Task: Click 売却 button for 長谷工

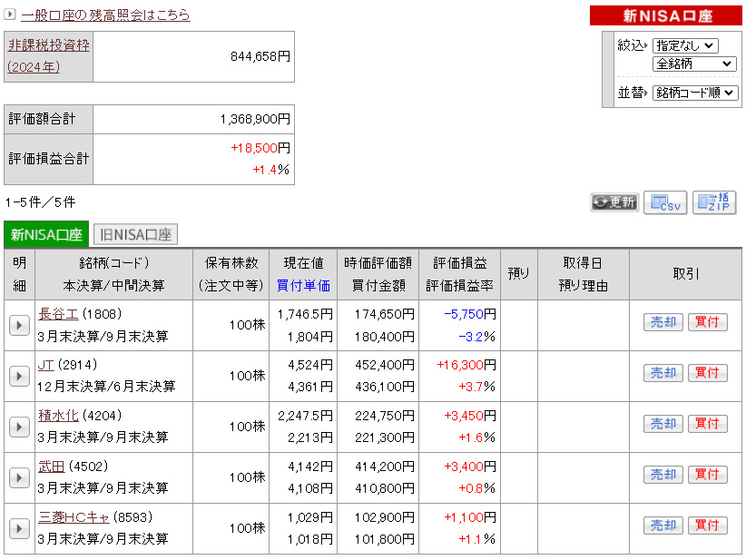Action: click(662, 322)
